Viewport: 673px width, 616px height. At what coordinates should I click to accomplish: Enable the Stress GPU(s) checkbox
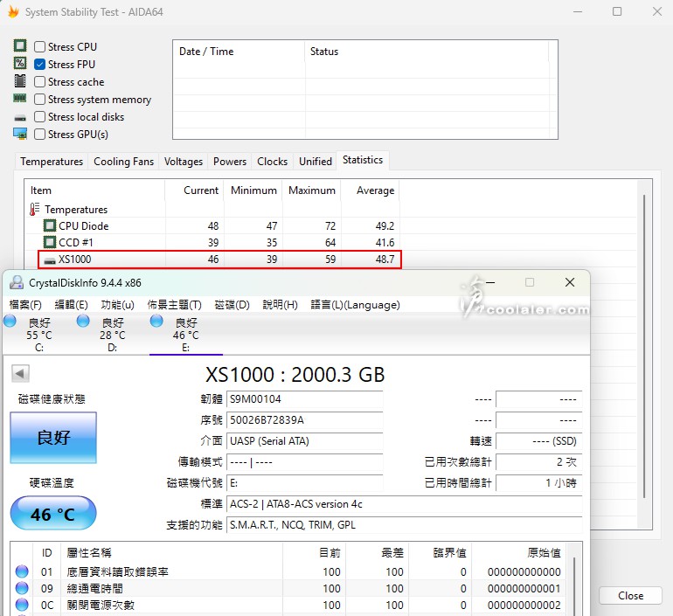point(39,135)
